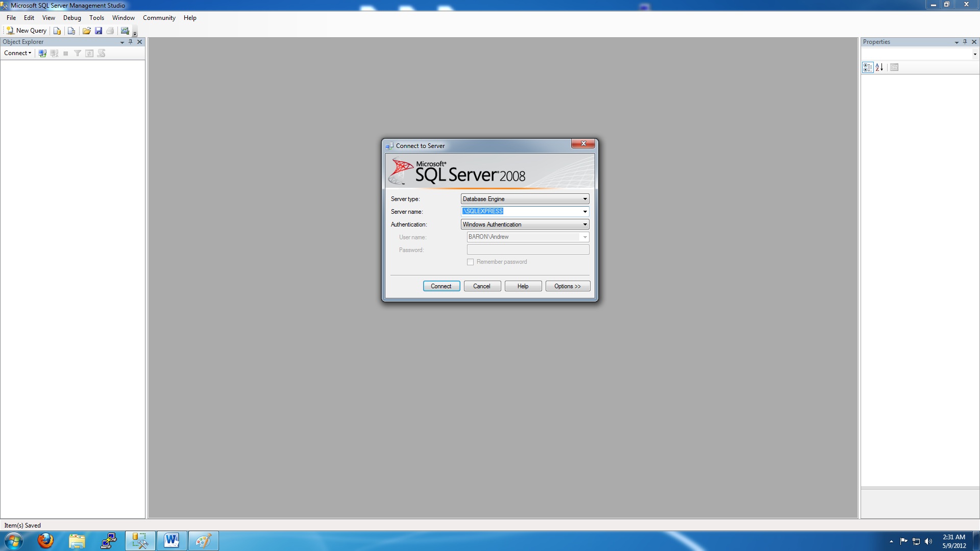This screenshot has width=980, height=551.
Task: Toggle Auto Hide pin on Object Explorer
Action: 131,42
